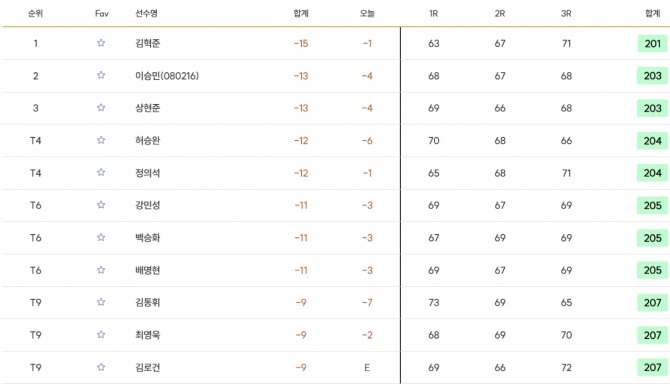
Task: Open player profile 이승민(080216)
Action: (x=167, y=76)
